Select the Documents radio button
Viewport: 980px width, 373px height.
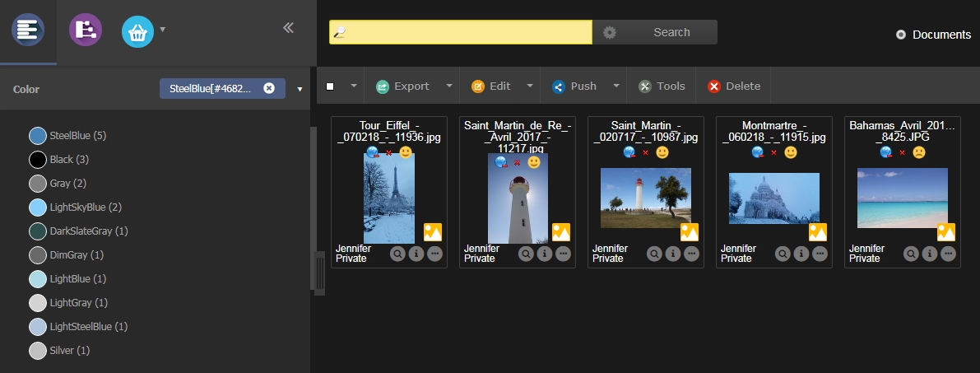coord(901,35)
